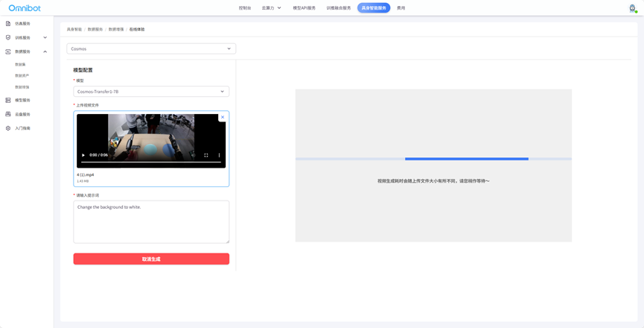Viewport: 644px width, 328px height.
Task: Click the 0:00 / 0:06 time display
Action: (98, 155)
